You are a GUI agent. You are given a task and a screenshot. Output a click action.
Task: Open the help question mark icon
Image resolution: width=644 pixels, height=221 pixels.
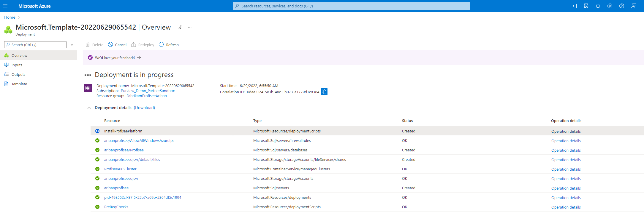click(622, 6)
